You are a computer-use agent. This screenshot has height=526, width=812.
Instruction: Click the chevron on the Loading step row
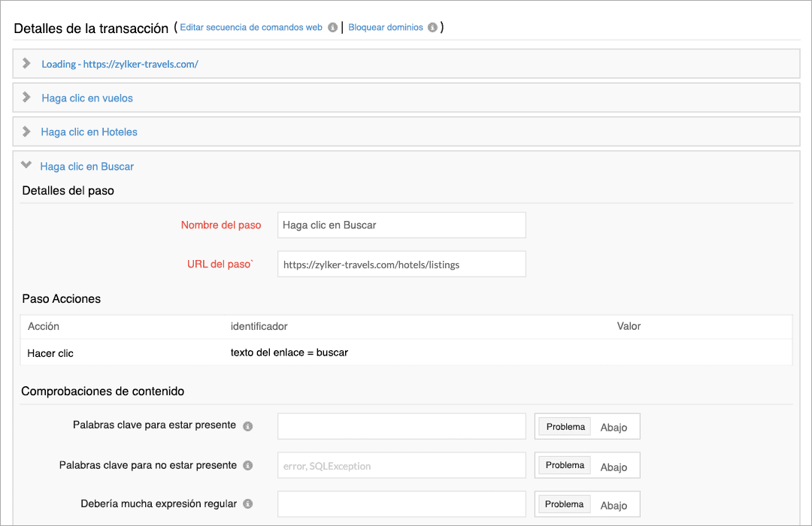point(26,64)
